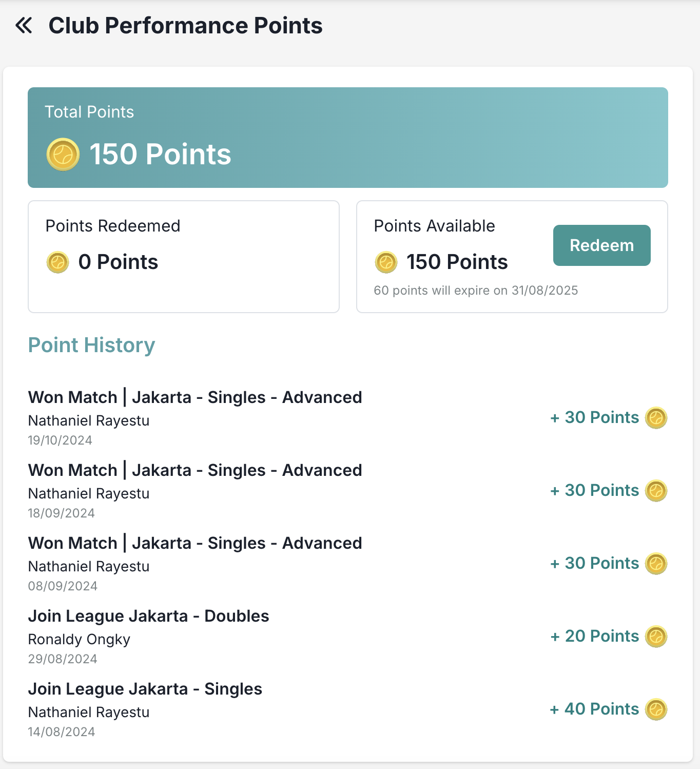Viewport: 700px width, 769px height.
Task: Open the Join League Jakarta - Doubles entry
Action: (148, 617)
